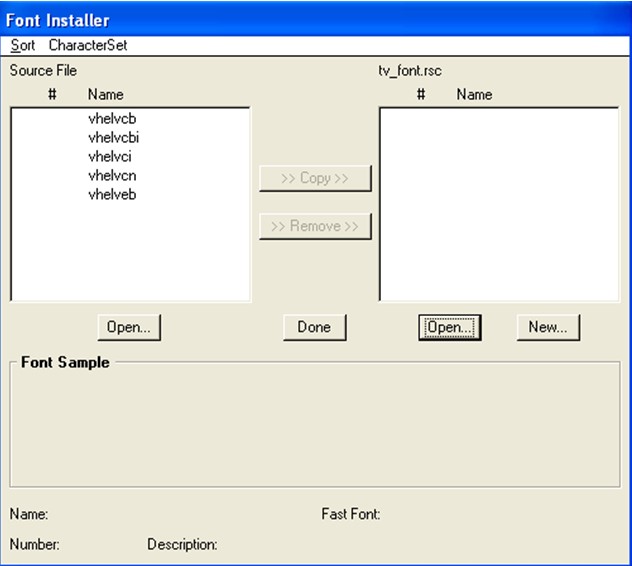Select the vhelvcb font in source list
This screenshot has width=632, height=566.
pos(112,119)
